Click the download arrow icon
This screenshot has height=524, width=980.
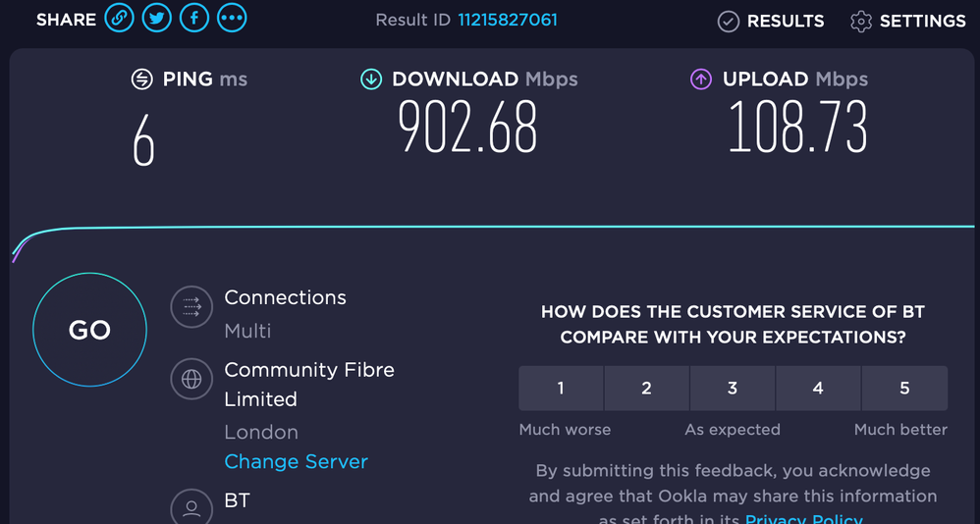coord(371,79)
